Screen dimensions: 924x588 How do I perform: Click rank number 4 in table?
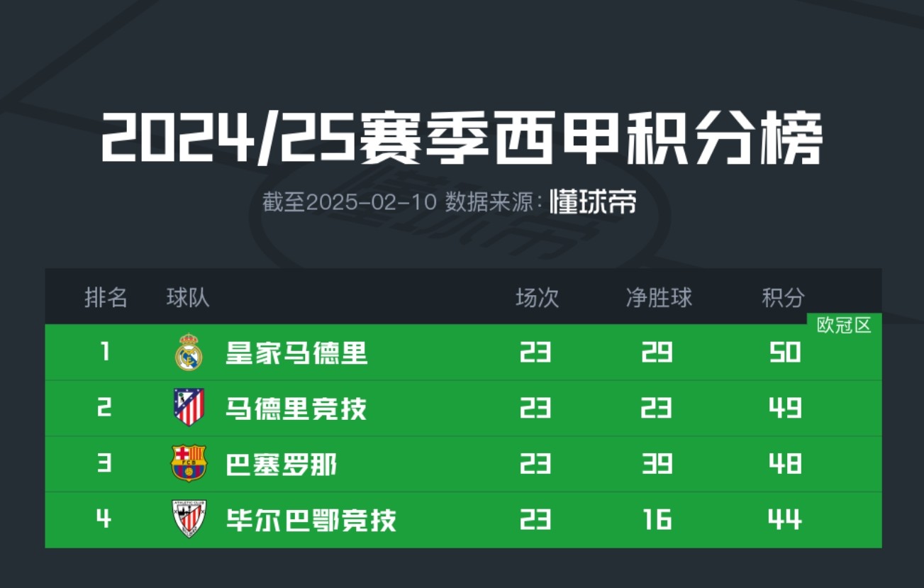click(104, 520)
